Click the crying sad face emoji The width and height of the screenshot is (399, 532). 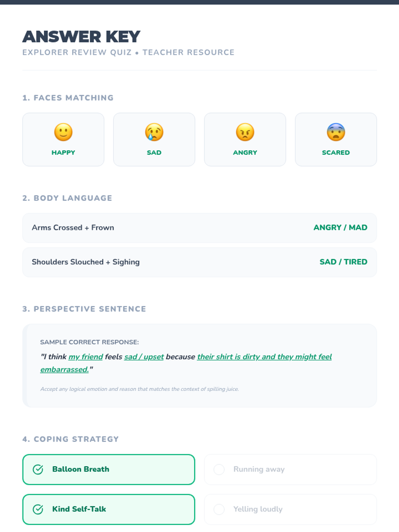coord(154,132)
